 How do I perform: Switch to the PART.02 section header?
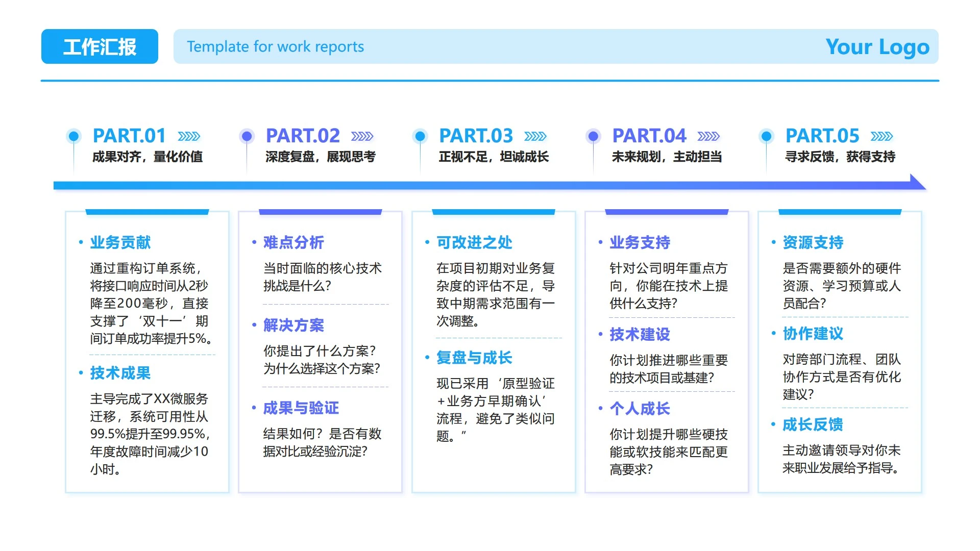tap(303, 136)
